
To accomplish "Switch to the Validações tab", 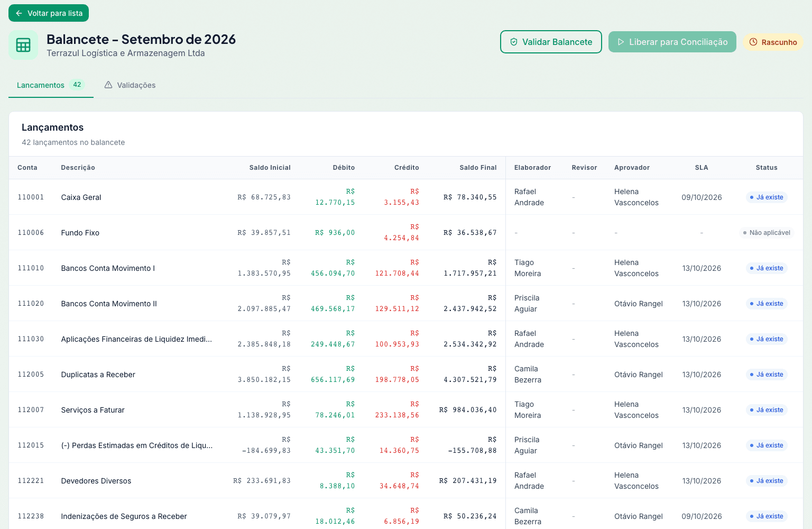I will click(130, 85).
